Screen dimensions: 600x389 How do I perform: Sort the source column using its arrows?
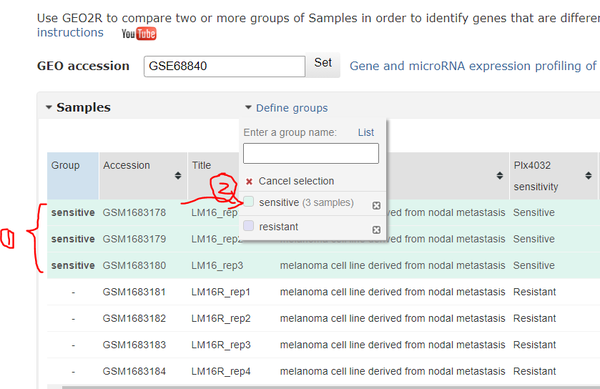tap(499, 176)
